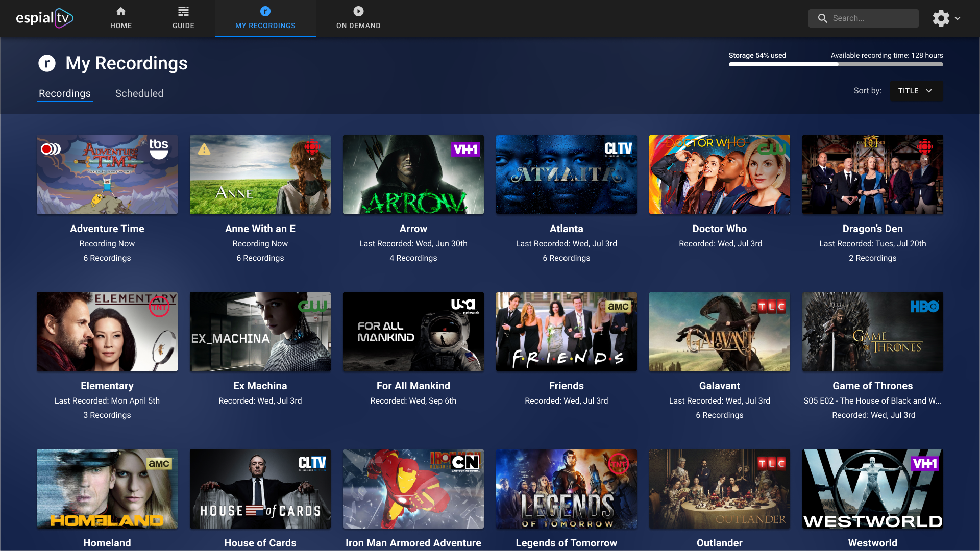Click the My Recordings r icon in nav
The image size is (980, 551).
tap(265, 11)
